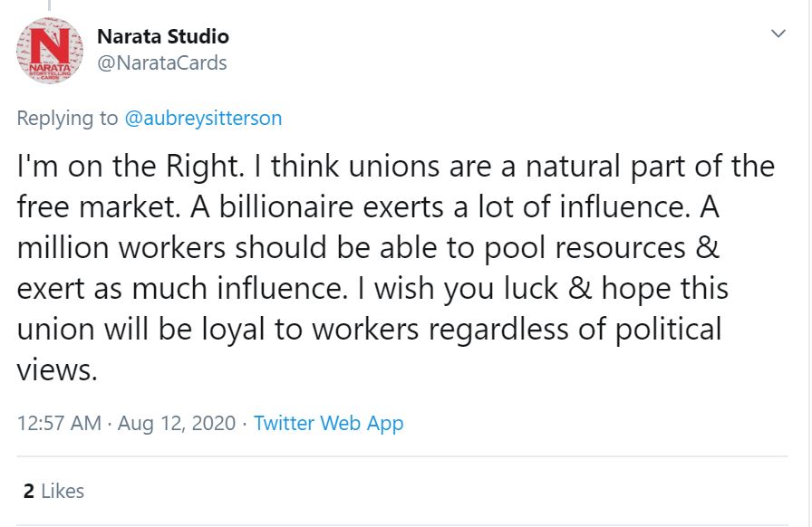Click the bold number 2 before Likes
This screenshot has height=527, width=812.
click(x=29, y=491)
